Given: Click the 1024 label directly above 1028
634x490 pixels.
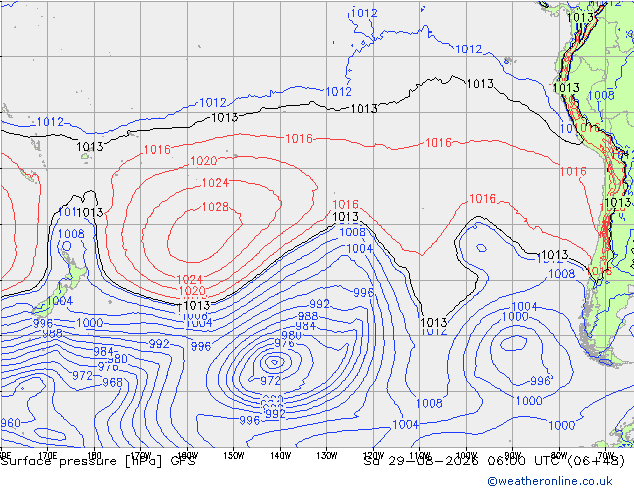Looking at the screenshot, I should 215,183.
